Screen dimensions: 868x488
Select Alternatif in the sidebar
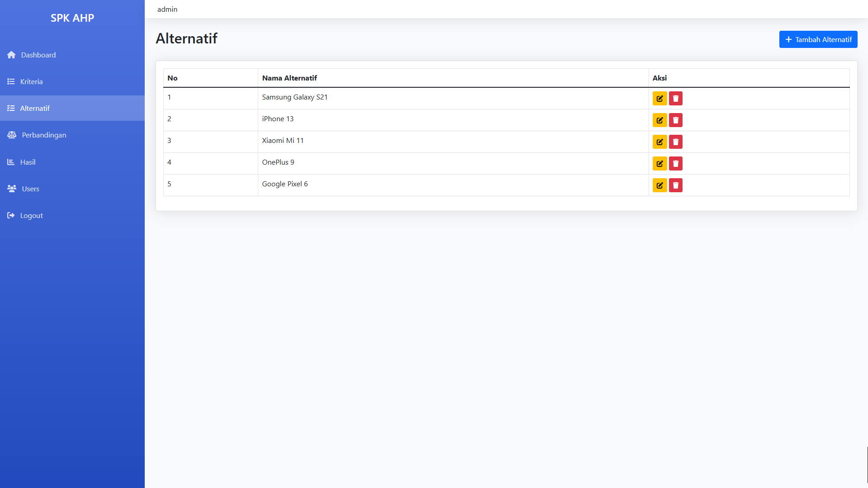click(x=72, y=108)
